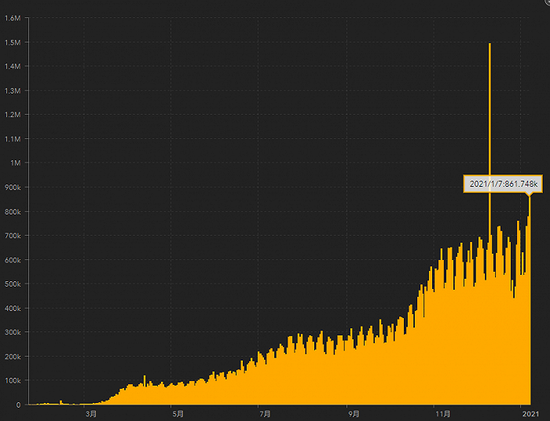Click the 100k y-axis label
The height and width of the screenshot is (421, 550).
13,381
